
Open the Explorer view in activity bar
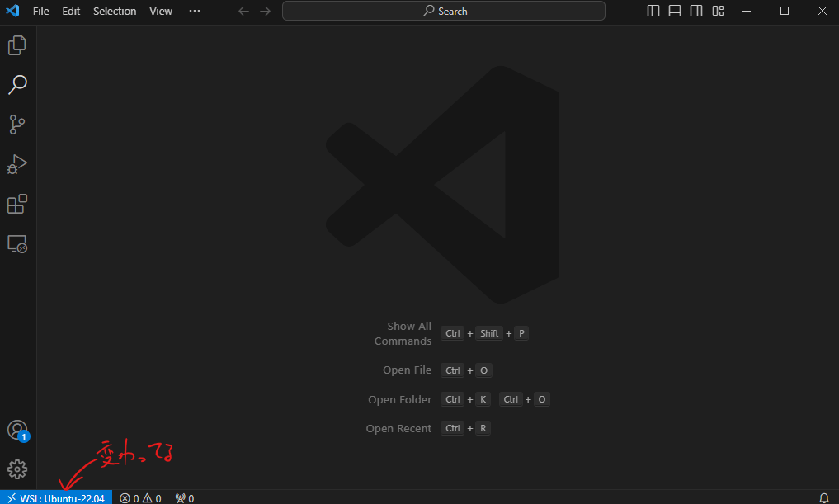(17, 45)
